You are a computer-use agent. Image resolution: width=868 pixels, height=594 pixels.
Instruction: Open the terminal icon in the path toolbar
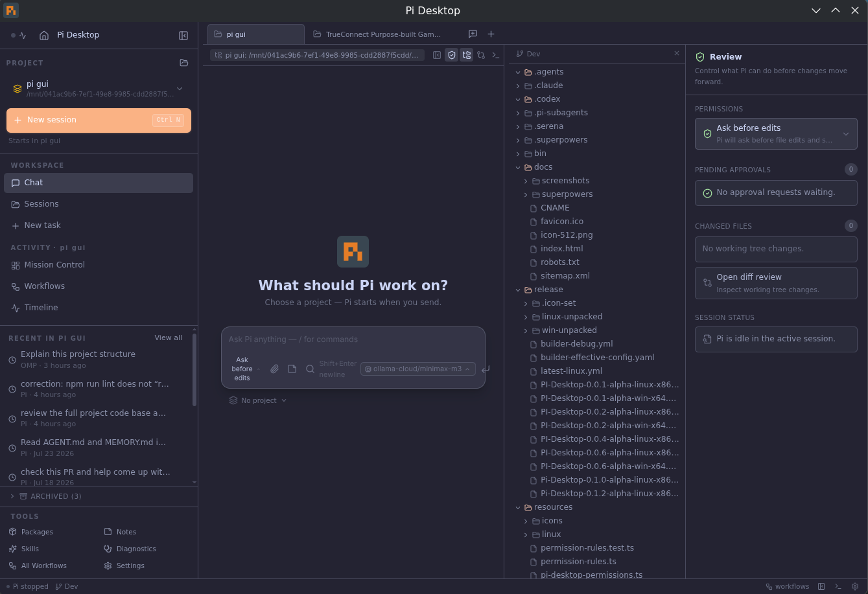[x=495, y=55]
